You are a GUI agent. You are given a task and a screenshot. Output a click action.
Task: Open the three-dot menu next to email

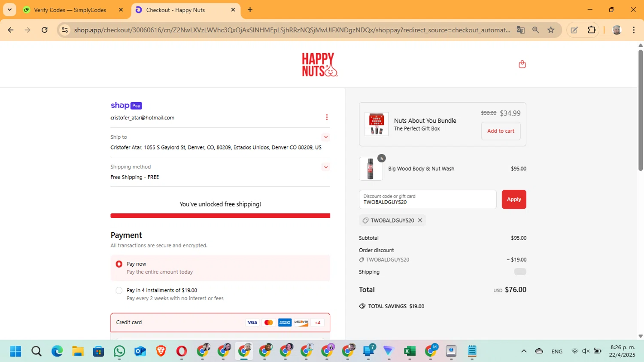[327, 117]
